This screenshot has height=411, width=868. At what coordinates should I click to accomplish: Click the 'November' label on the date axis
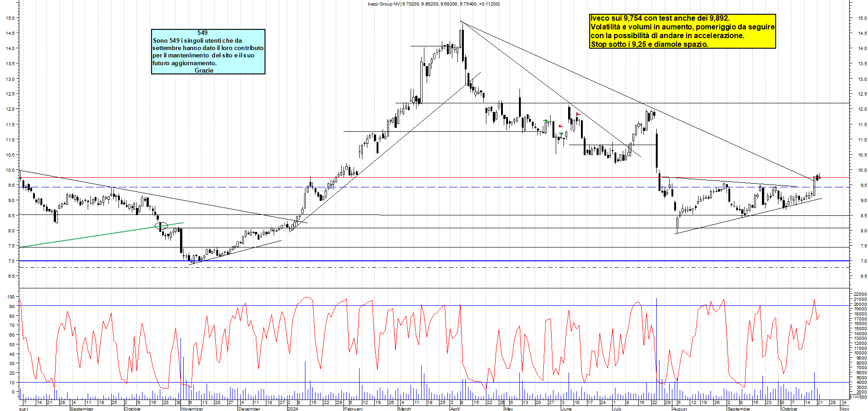(x=192, y=409)
